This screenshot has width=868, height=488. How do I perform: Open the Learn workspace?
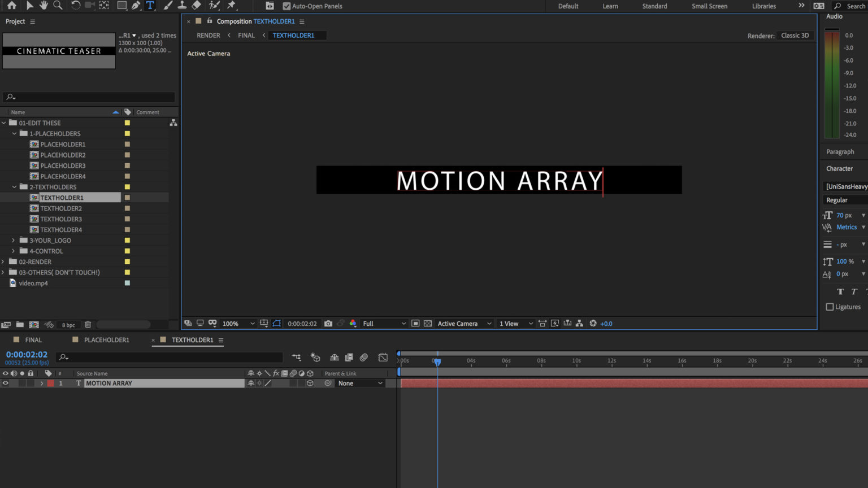610,6
